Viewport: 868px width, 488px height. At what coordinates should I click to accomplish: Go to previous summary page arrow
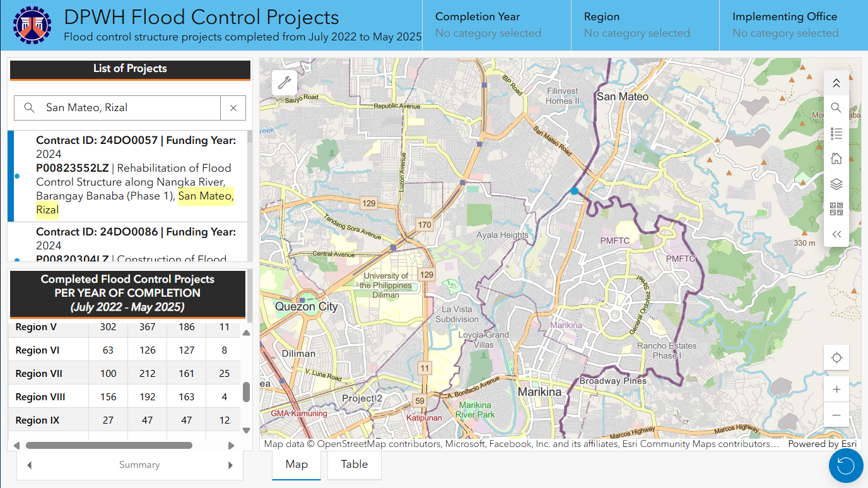(29, 465)
